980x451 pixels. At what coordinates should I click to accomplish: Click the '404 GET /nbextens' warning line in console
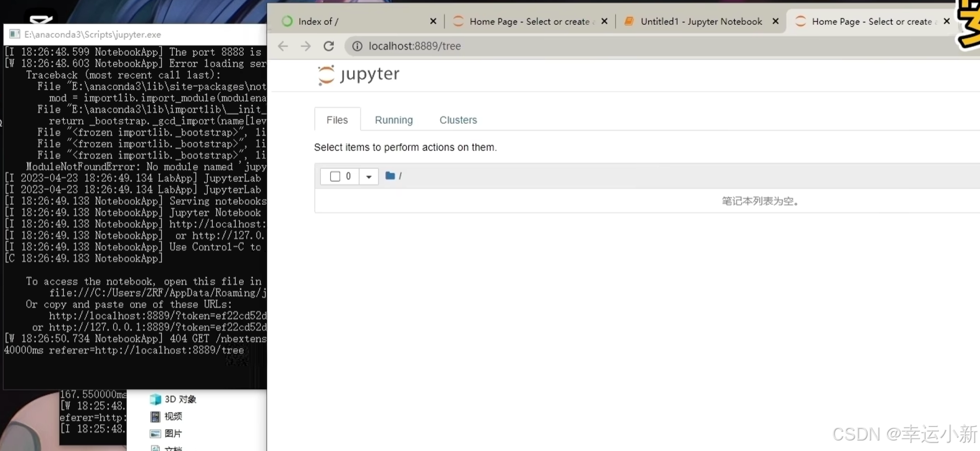coord(135,339)
